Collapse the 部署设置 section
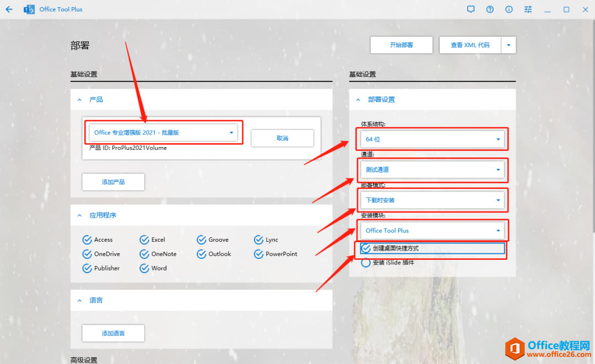The image size is (595, 364). (x=358, y=100)
